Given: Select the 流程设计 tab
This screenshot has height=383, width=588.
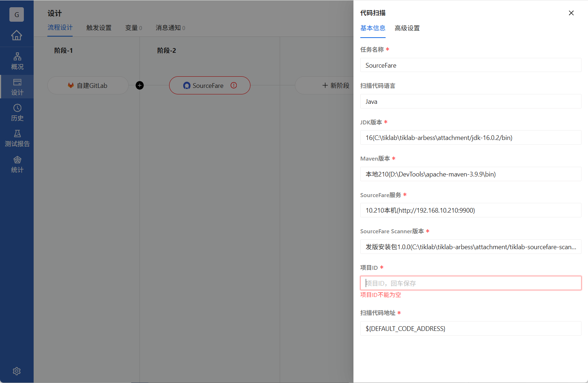Looking at the screenshot, I should point(60,28).
